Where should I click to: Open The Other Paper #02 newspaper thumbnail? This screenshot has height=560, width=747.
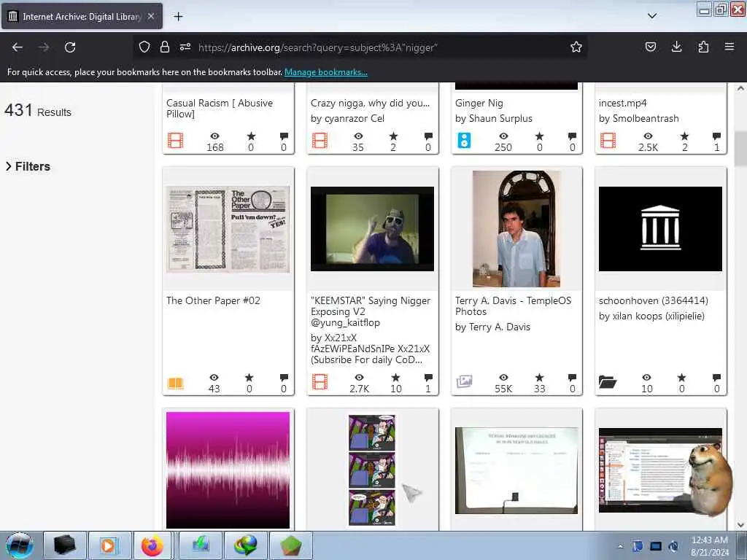pos(228,229)
